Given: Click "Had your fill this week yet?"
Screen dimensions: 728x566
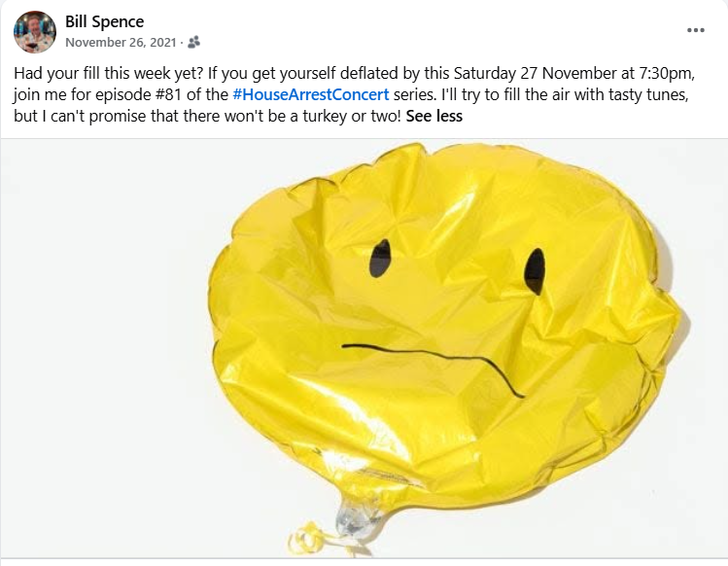Looking at the screenshot, I should (x=109, y=73).
